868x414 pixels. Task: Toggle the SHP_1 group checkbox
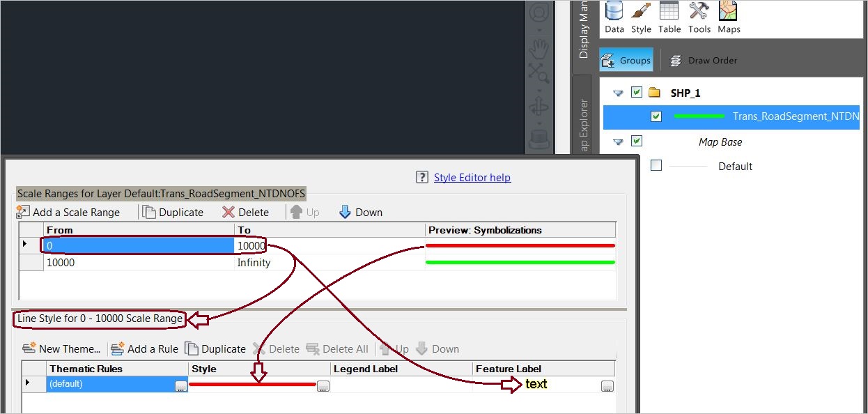point(637,92)
